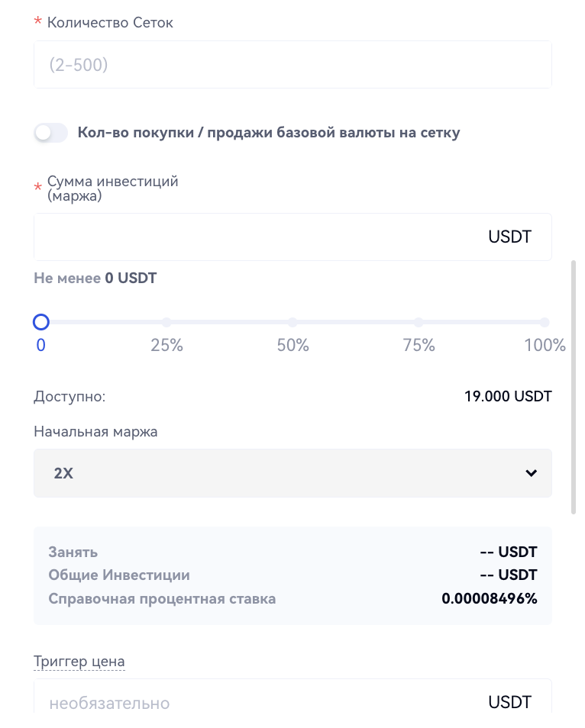Set the investment slider to 25%
The height and width of the screenshot is (728, 585).
[x=166, y=323]
